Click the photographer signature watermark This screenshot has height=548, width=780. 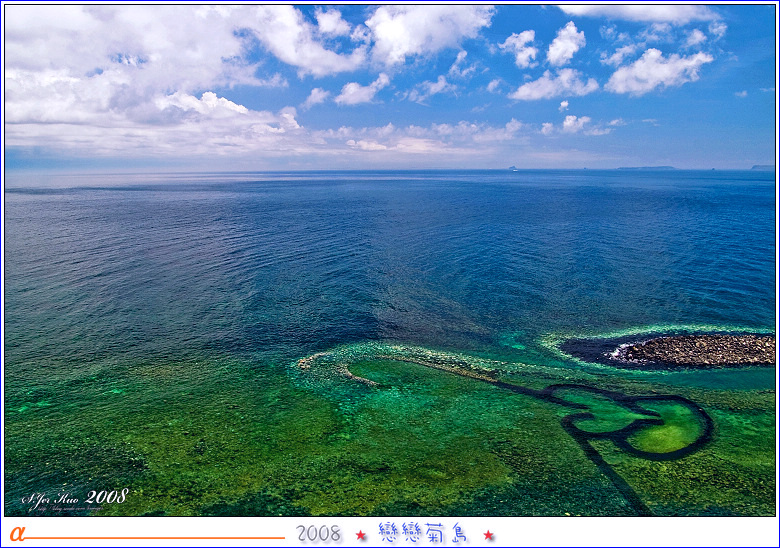[x=74, y=498]
